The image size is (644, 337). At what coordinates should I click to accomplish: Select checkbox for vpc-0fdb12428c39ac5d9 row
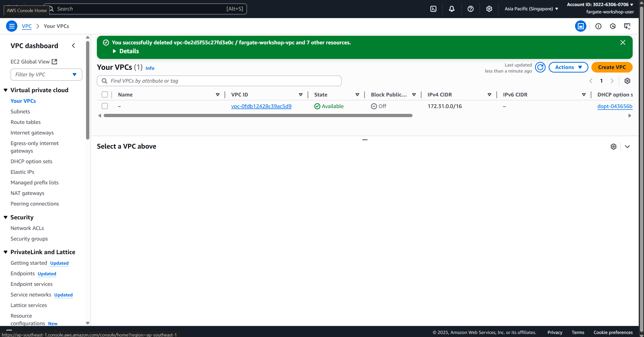coord(105,106)
